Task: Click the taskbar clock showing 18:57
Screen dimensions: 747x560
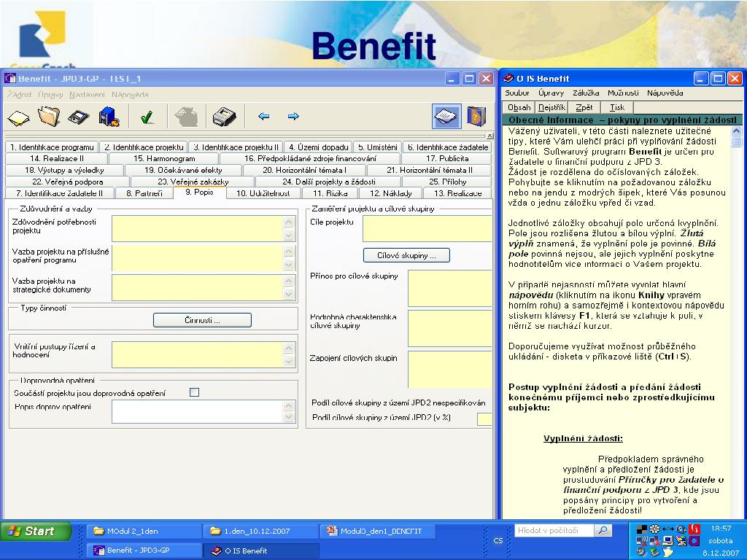Action: pyautogui.click(x=721, y=528)
